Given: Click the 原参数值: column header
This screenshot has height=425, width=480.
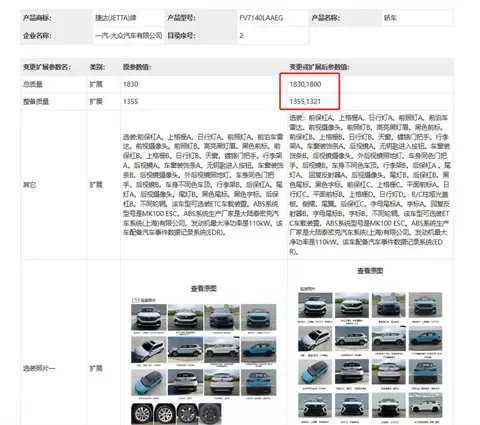Looking at the screenshot, I should click(x=137, y=67).
